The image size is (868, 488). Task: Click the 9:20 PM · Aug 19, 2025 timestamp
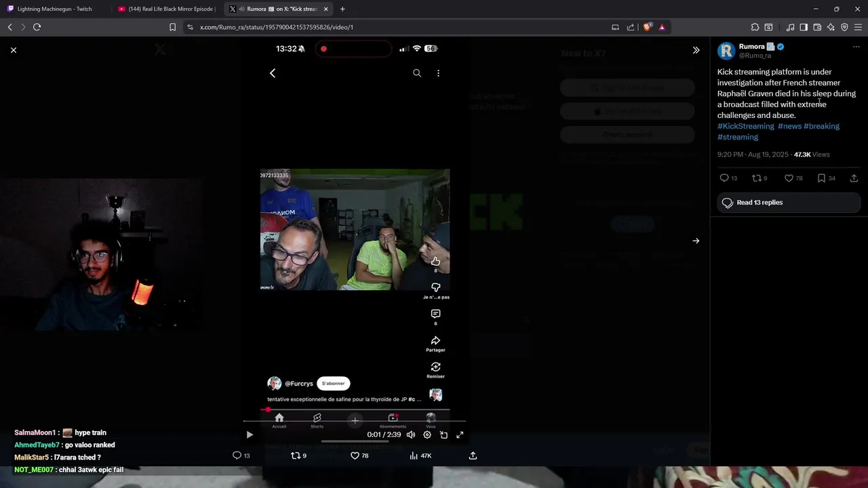pos(753,155)
